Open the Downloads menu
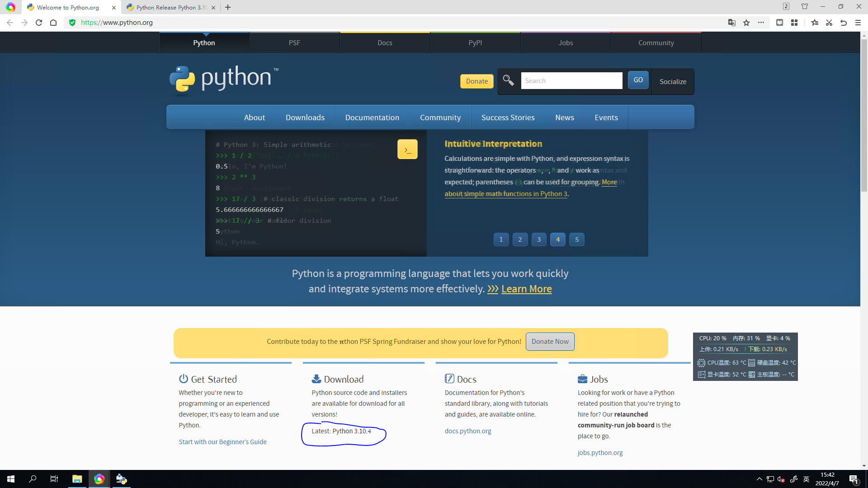The height and width of the screenshot is (488, 868). (305, 117)
